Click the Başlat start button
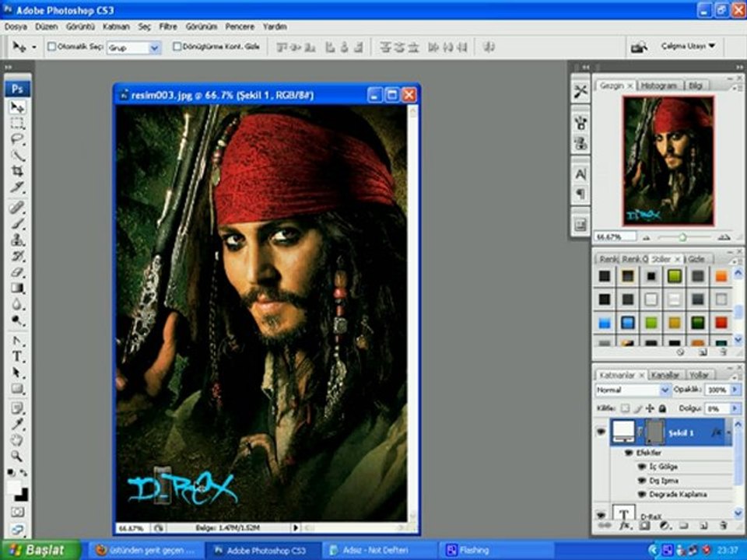Viewport: 747px width, 560px height. tap(40, 551)
